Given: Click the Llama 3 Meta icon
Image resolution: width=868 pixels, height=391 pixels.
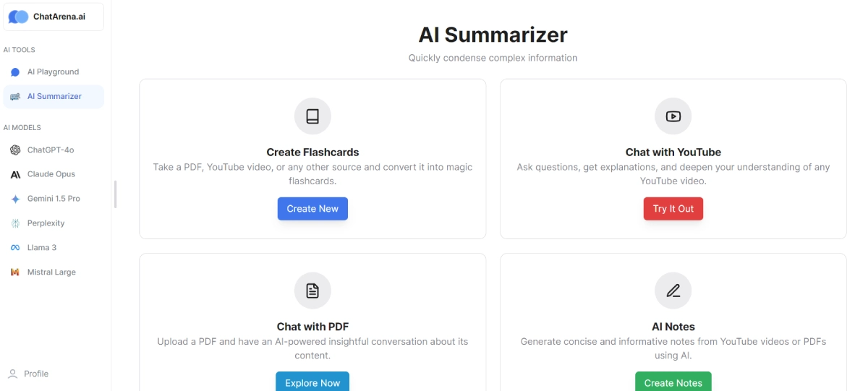Looking at the screenshot, I should tap(15, 248).
